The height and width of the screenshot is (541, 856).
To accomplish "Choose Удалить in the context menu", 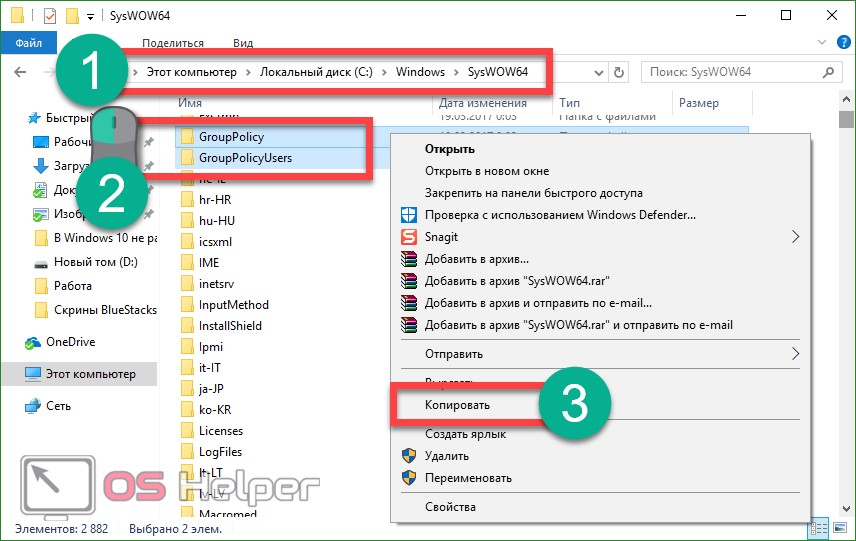I will (447, 456).
